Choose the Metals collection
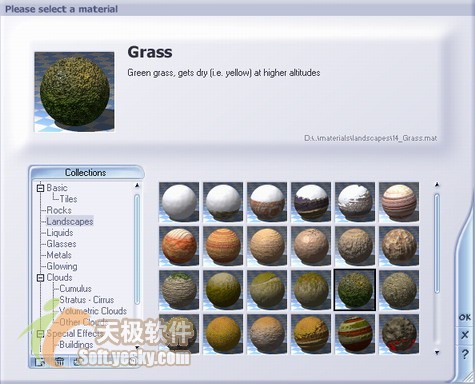 [x=59, y=255]
